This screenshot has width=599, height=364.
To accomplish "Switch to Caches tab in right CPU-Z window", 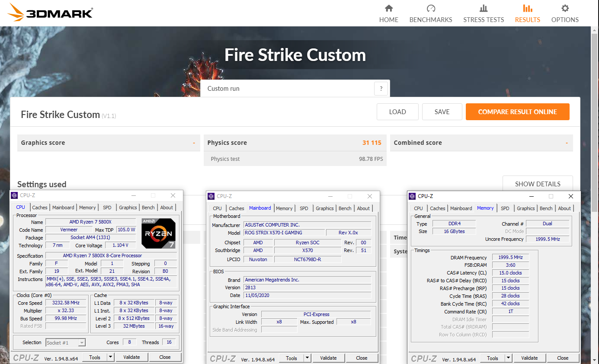I will pyautogui.click(x=438, y=208).
